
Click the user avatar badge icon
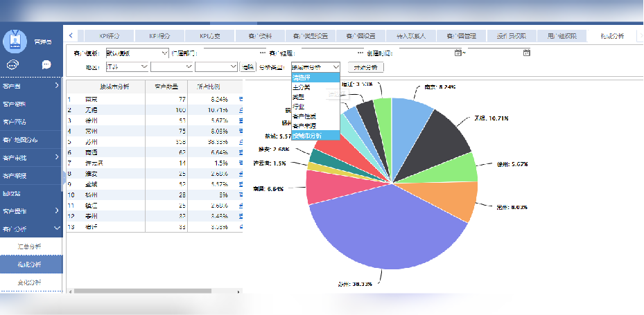point(14,42)
